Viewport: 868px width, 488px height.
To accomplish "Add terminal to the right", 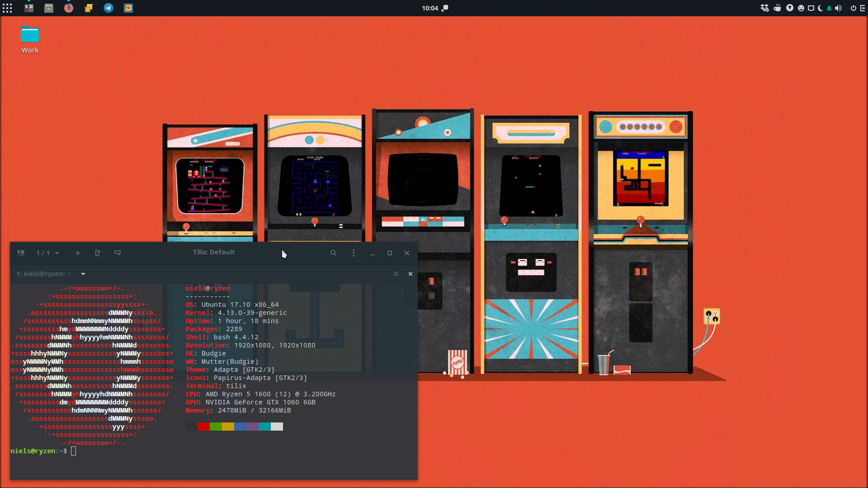I will [98, 253].
